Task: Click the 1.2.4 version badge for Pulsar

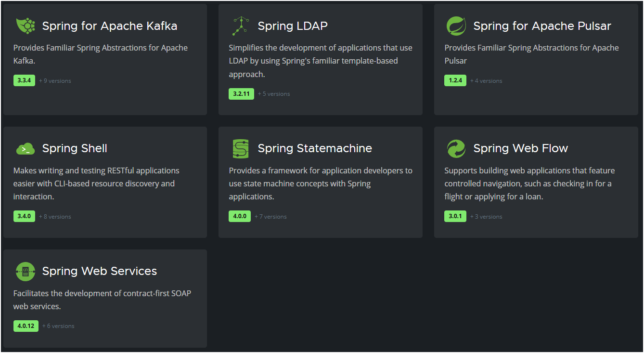Action: pos(455,80)
